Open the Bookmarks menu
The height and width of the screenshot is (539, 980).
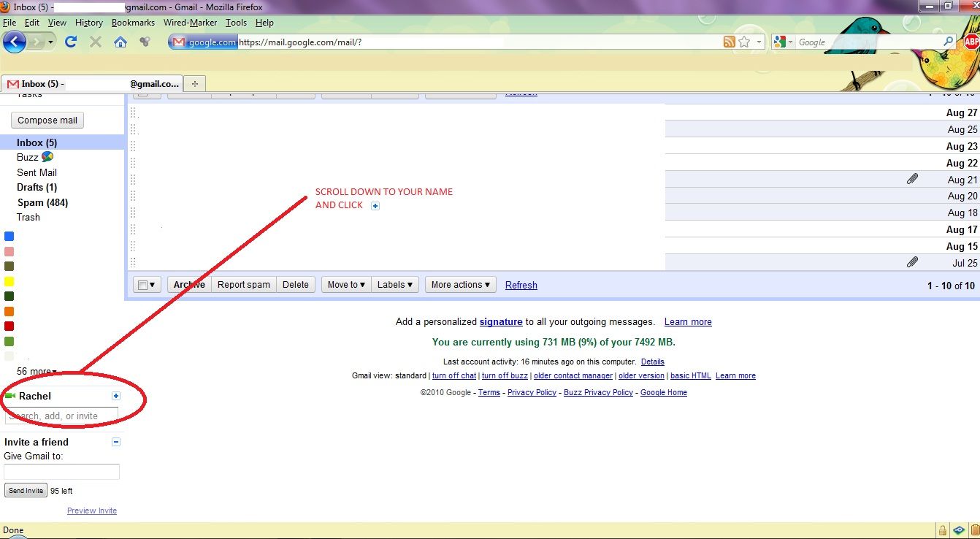[x=133, y=23]
